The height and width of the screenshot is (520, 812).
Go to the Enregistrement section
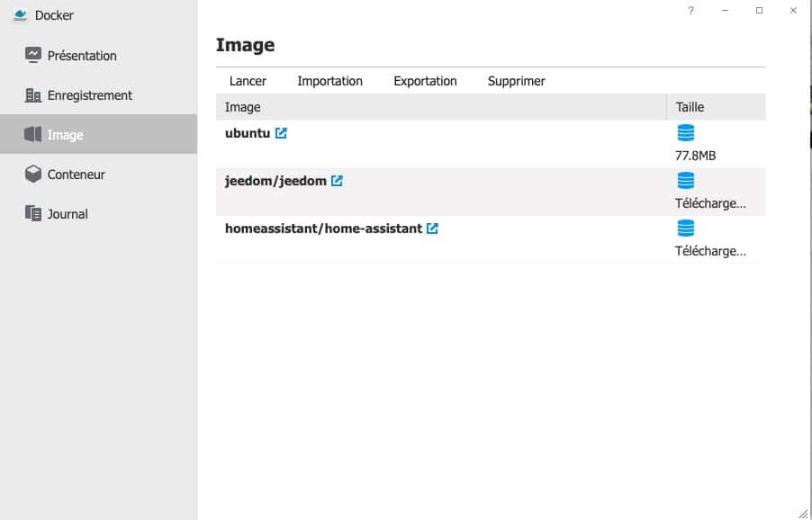pyautogui.click(x=98, y=95)
